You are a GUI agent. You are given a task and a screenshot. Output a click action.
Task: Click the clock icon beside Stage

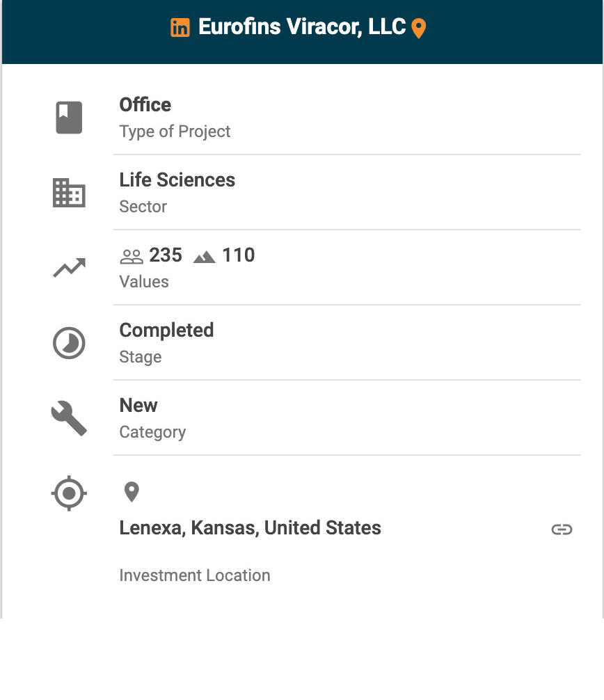pos(69,343)
